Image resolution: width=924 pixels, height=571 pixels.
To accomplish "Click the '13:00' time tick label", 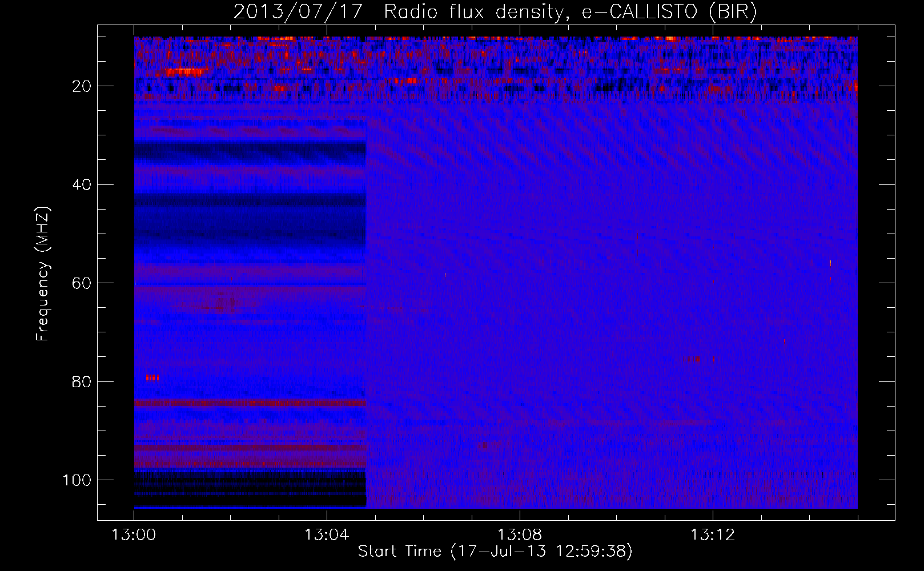I will point(134,535).
